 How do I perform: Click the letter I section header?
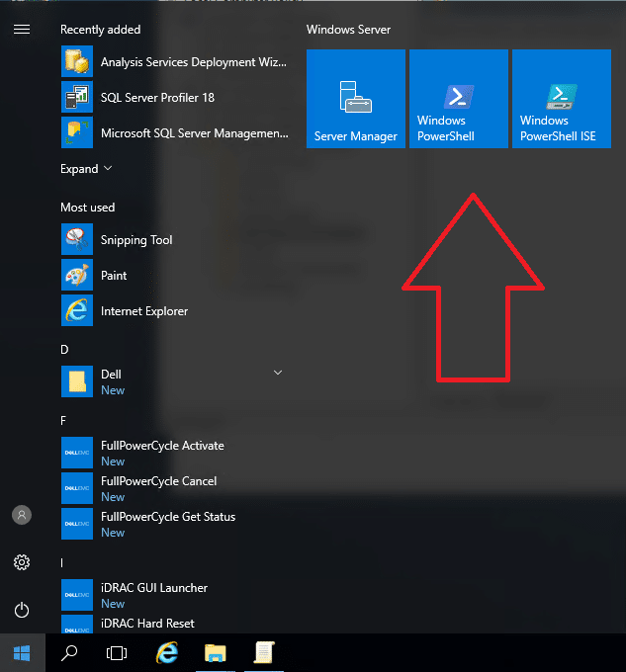[61, 562]
